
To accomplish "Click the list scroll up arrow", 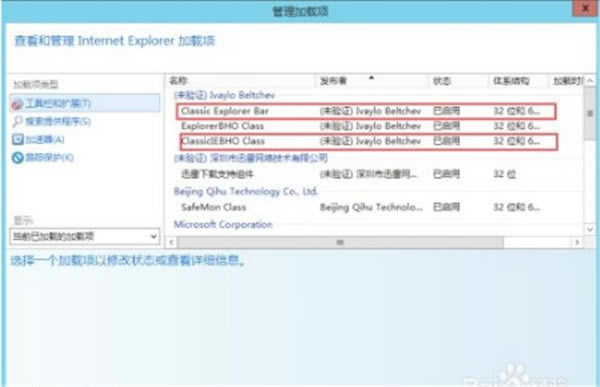I will pyautogui.click(x=590, y=81).
